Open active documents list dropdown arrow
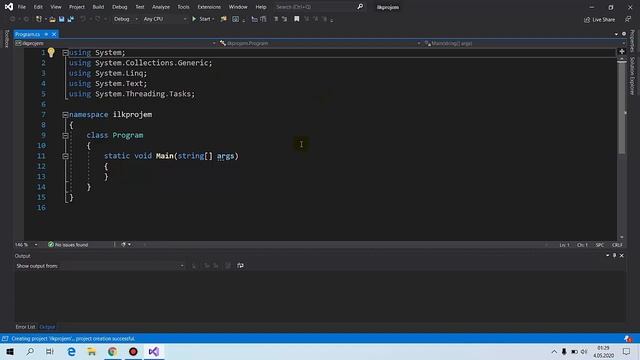 click(616, 34)
